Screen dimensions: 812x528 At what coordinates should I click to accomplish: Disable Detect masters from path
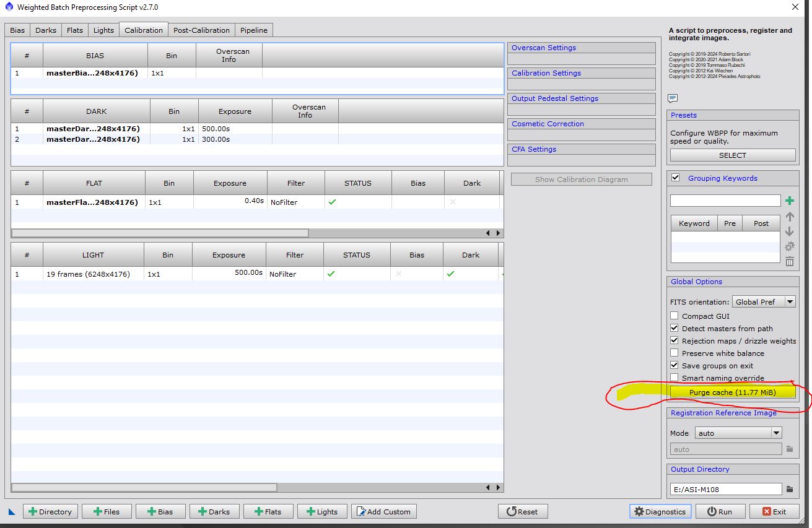pyautogui.click(x=674, y=328)
